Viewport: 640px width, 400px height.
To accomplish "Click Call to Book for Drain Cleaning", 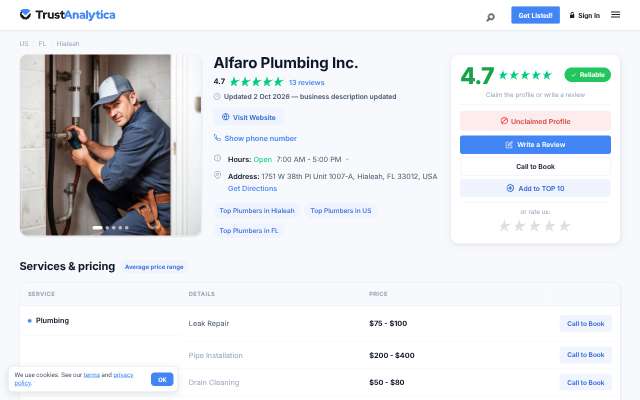I will (585, 382).
